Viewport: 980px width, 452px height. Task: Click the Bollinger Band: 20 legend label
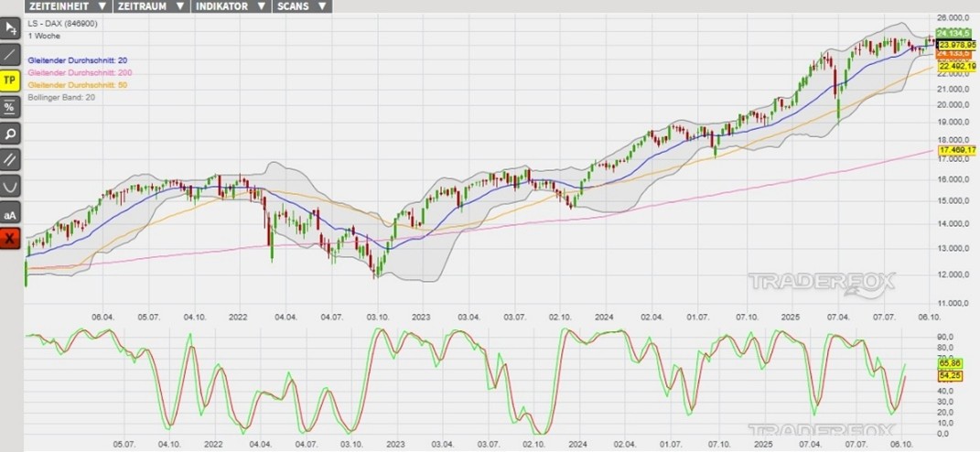[x=60, y=96]
